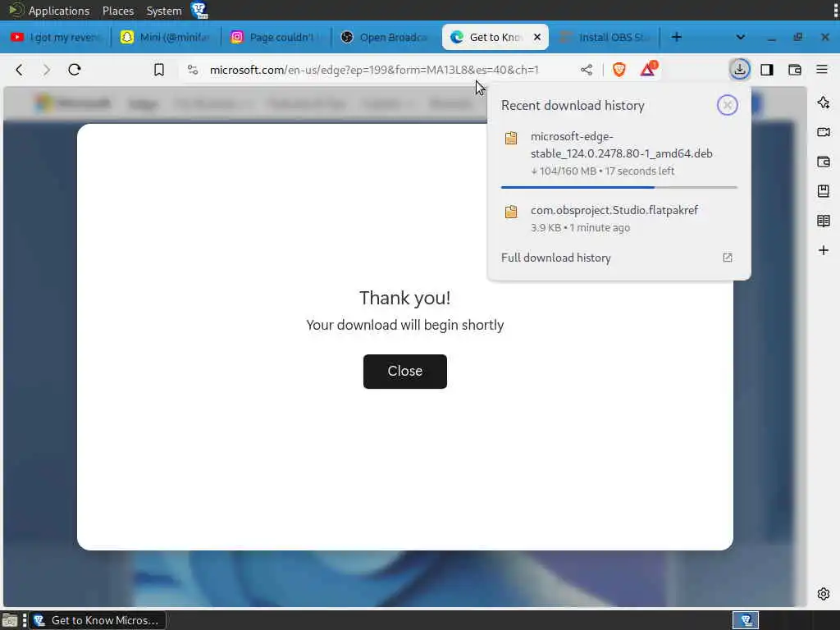
Task: Open the Places menu
Action: 118,11
